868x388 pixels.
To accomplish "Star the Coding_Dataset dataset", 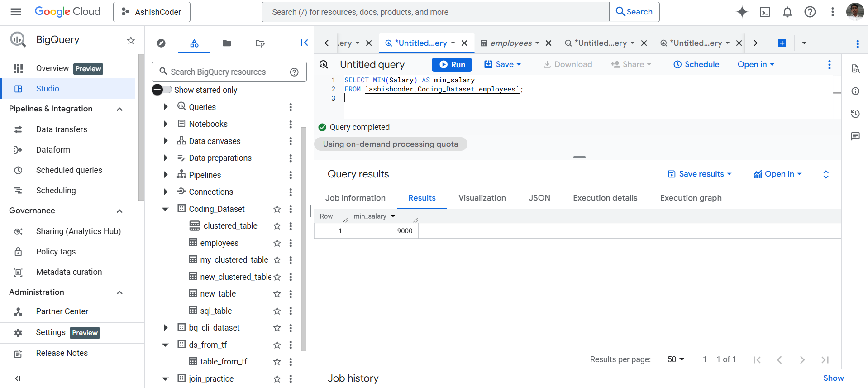I will (277, 209).
